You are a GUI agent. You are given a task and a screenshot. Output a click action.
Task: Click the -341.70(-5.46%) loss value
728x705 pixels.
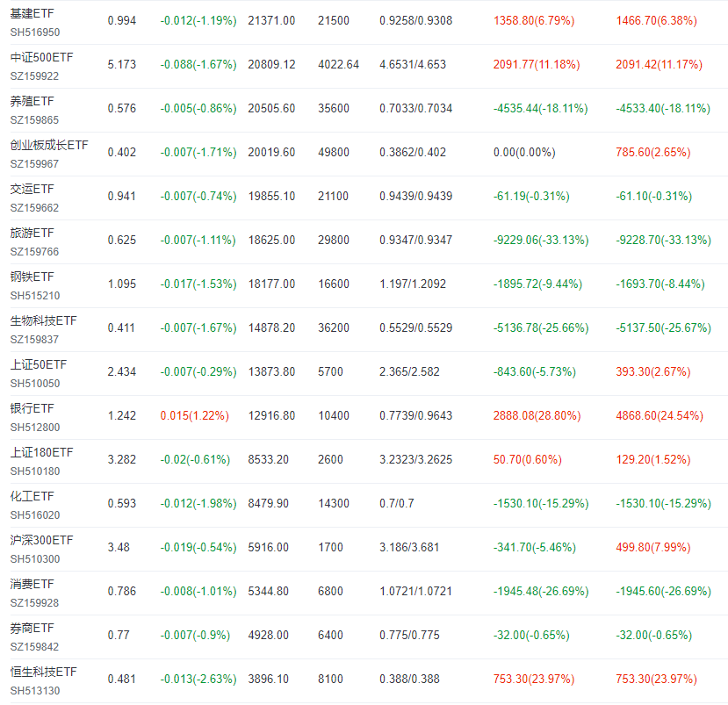click(x=535, y=548)
